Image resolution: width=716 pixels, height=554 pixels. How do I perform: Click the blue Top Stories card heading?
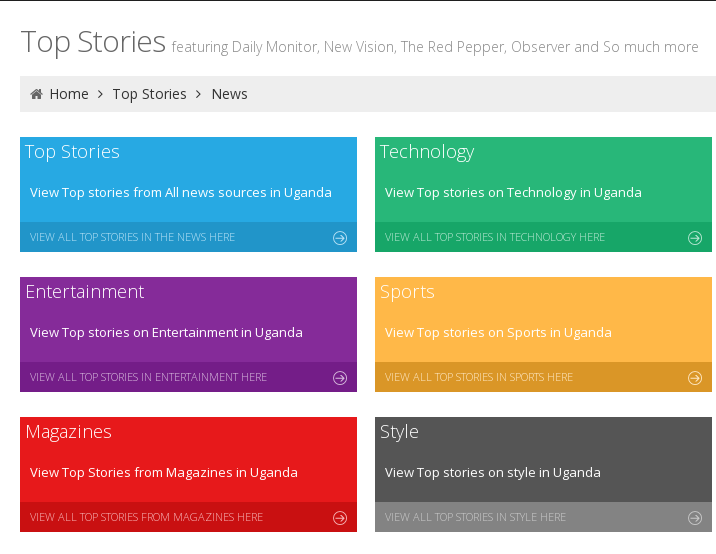point(72,152)
